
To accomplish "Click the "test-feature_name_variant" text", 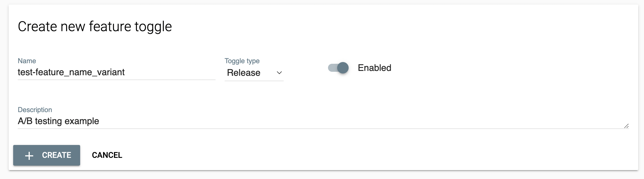I will (71, 72).
